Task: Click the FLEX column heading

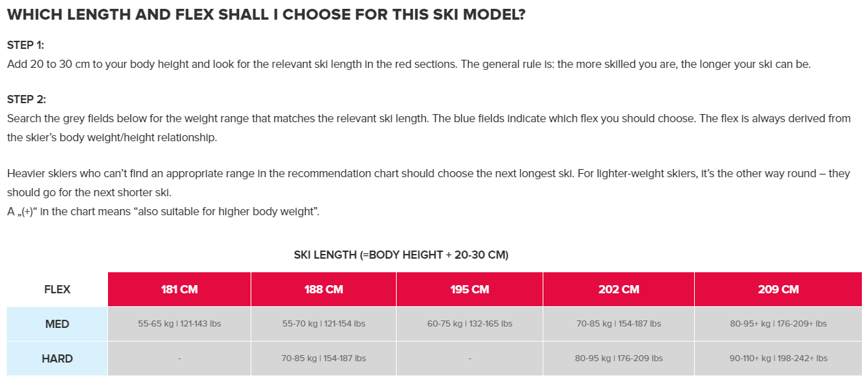Action: pyautogui.click(x=57, y=289)
